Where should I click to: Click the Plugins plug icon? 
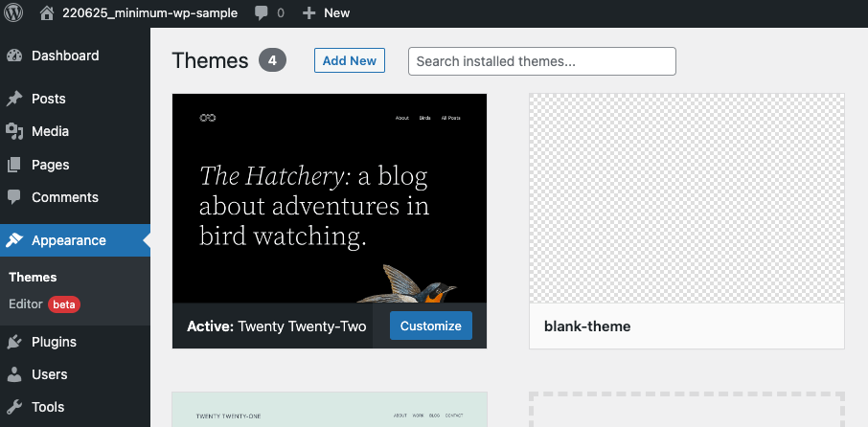pyautogui.click(x=14, y=343)
